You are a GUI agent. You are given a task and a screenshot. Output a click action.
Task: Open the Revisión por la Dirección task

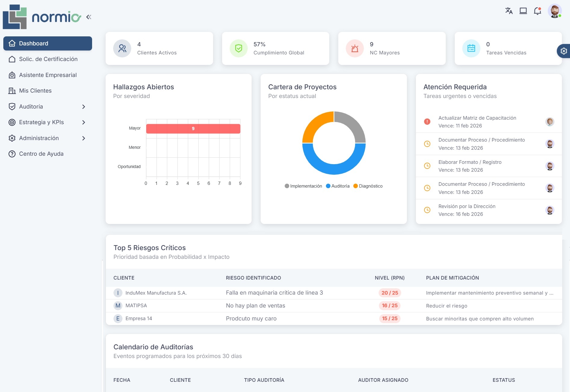click(x=466, y=207)
